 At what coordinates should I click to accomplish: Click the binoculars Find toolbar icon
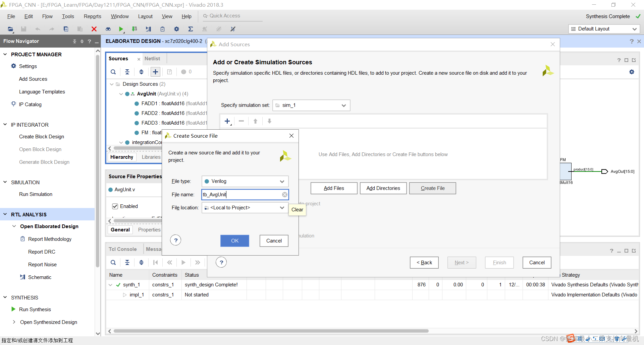coord(108,29)
